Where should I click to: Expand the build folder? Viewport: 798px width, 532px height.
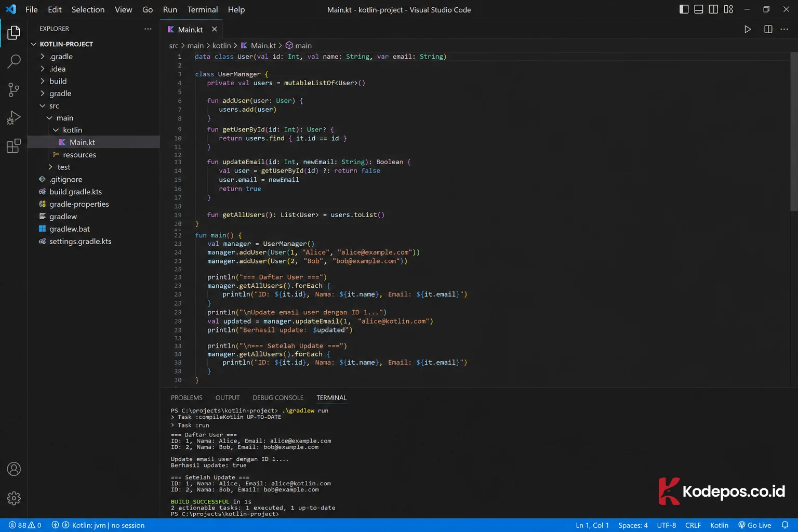(94, 81)
